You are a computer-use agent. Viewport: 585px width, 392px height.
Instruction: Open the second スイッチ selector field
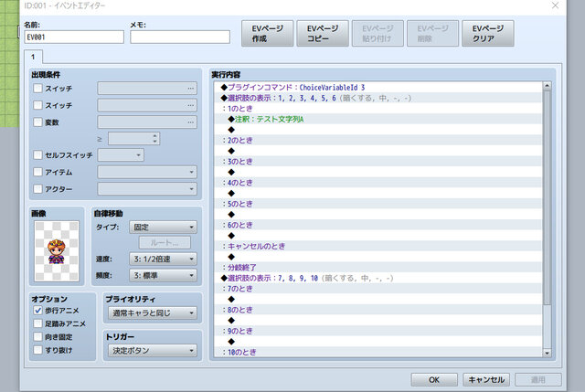point(147,105)
